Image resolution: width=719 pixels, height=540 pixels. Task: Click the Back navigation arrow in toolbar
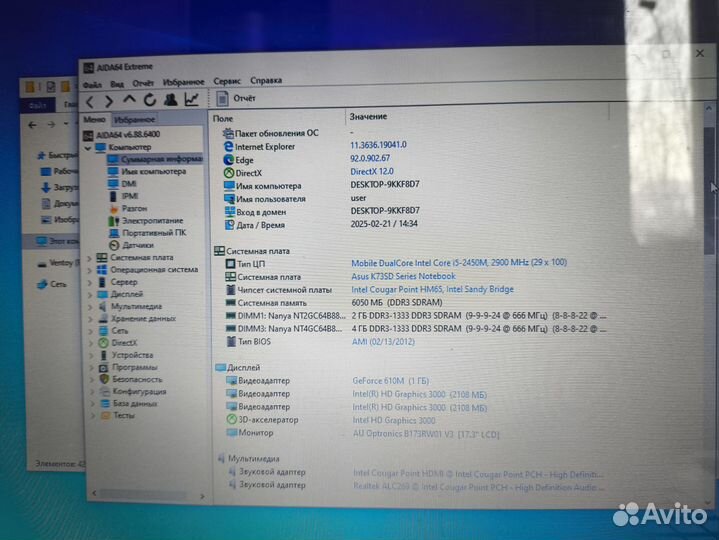pos(91,100)
